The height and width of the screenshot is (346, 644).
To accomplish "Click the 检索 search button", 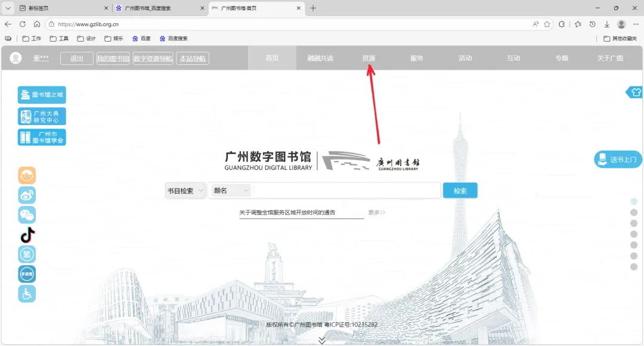I will [460, 191].
